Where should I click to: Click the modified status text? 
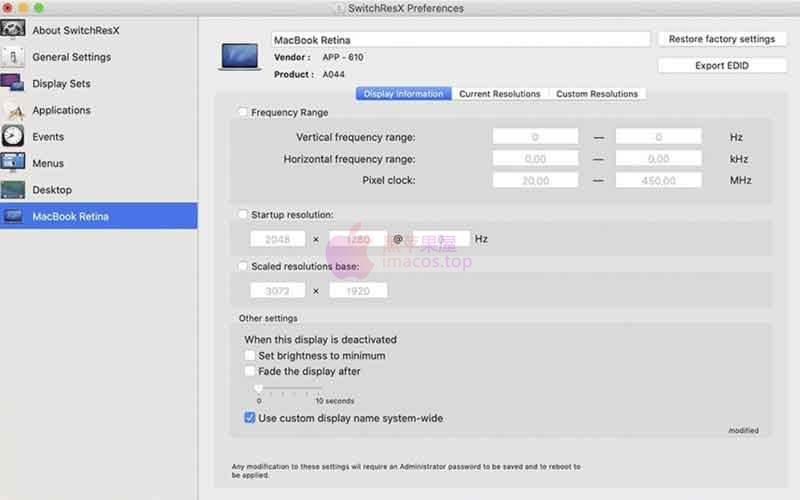pyautogui.click(x=743, y=431)
